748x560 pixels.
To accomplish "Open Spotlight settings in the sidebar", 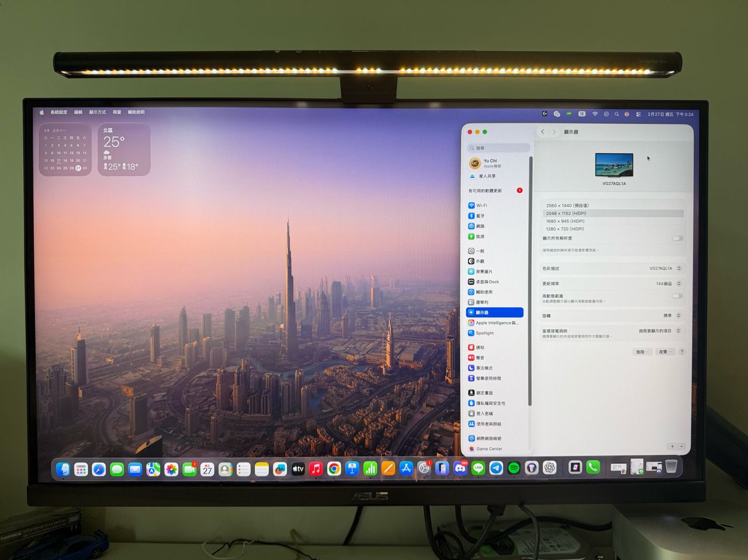I will [x=484, y=333].
